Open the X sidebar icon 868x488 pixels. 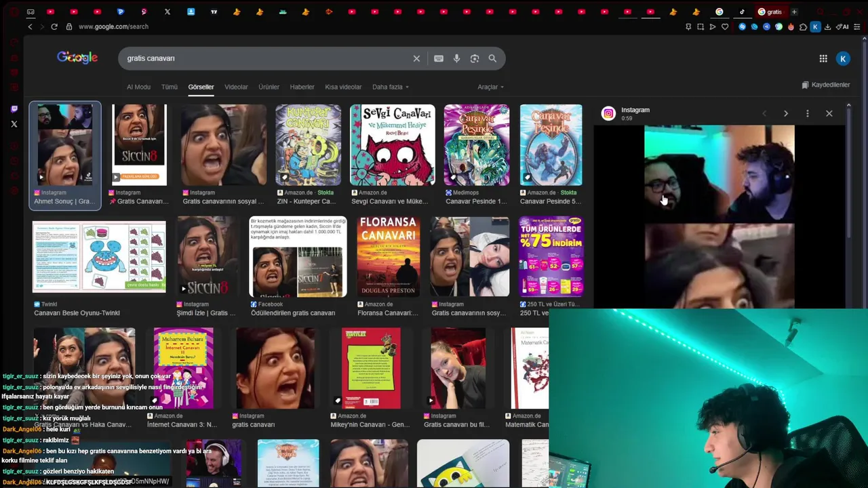14,124
